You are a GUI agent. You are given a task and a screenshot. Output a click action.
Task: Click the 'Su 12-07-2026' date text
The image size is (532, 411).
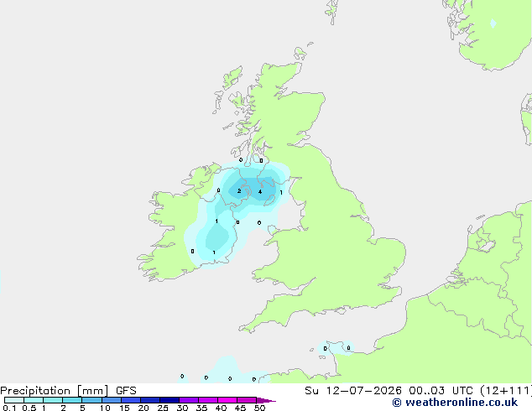[x=353, y=391]
